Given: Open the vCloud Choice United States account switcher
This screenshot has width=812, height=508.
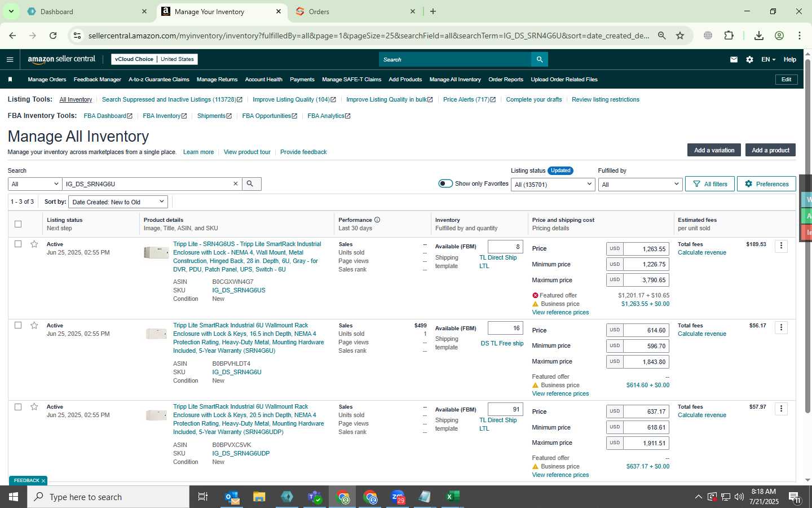Looking at the screenshot, I should coord(155,59).
